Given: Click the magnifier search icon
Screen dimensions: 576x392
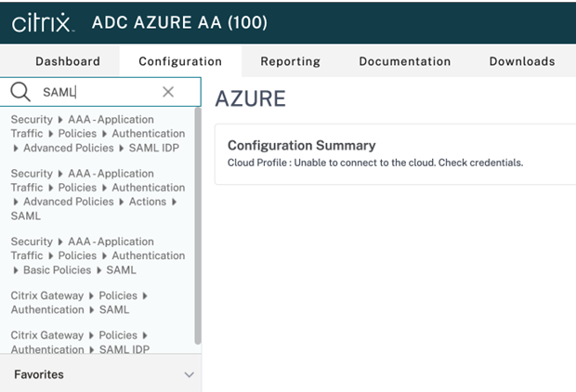Looking at the screenshot, I should [x=20, y=92].
